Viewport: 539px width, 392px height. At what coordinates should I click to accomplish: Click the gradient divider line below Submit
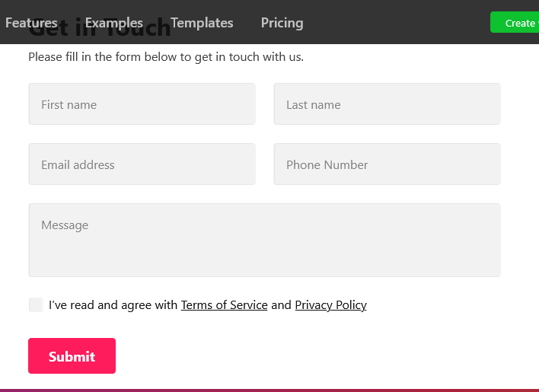(x=269, y=390)
